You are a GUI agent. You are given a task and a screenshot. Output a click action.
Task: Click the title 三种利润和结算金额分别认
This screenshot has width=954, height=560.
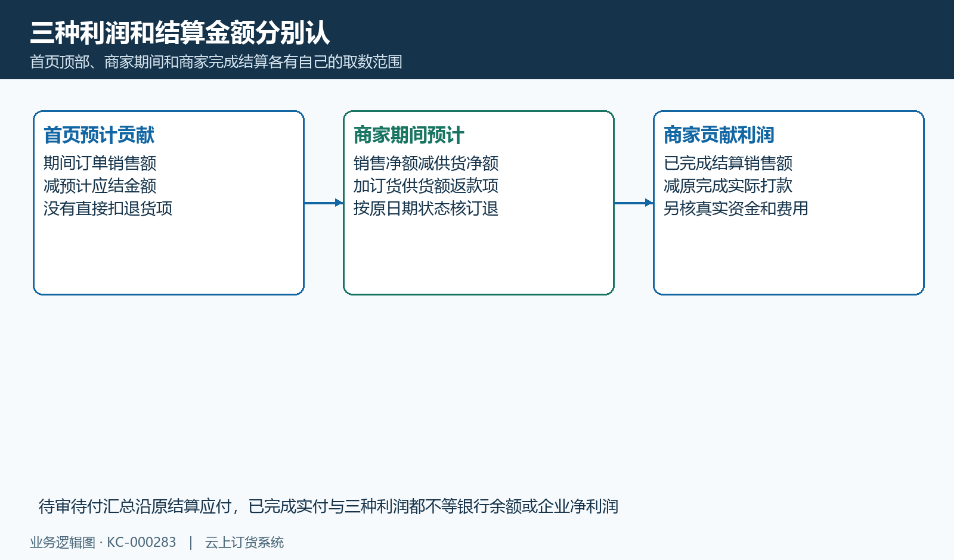179,33
